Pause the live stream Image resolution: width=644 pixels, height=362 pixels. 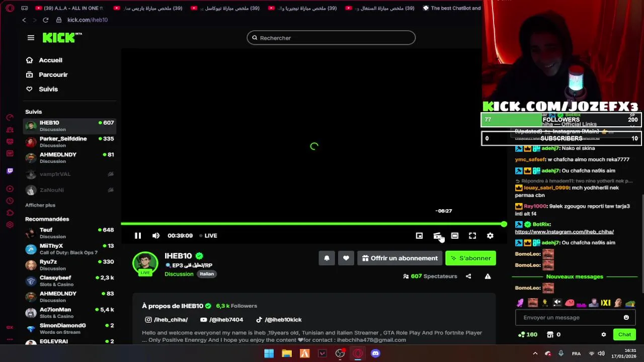[x=138, y=235]
